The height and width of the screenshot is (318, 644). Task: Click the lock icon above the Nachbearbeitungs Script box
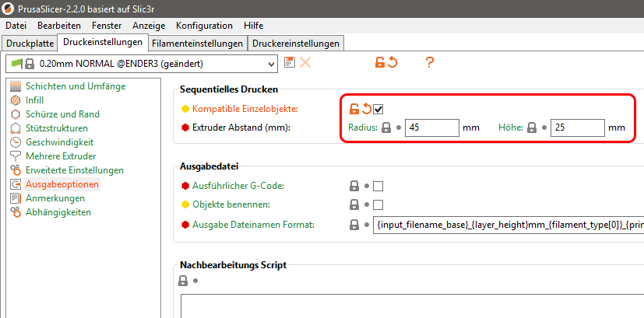[x=183, y=281]
